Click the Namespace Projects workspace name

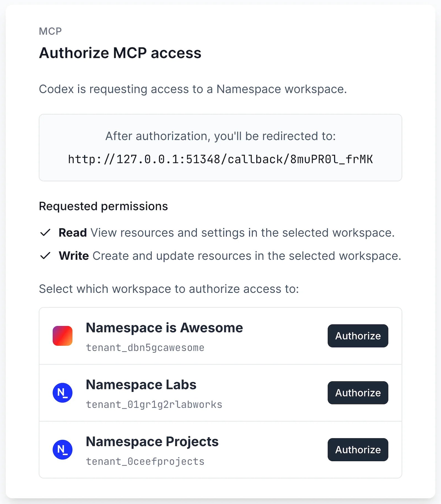point(152,442)
